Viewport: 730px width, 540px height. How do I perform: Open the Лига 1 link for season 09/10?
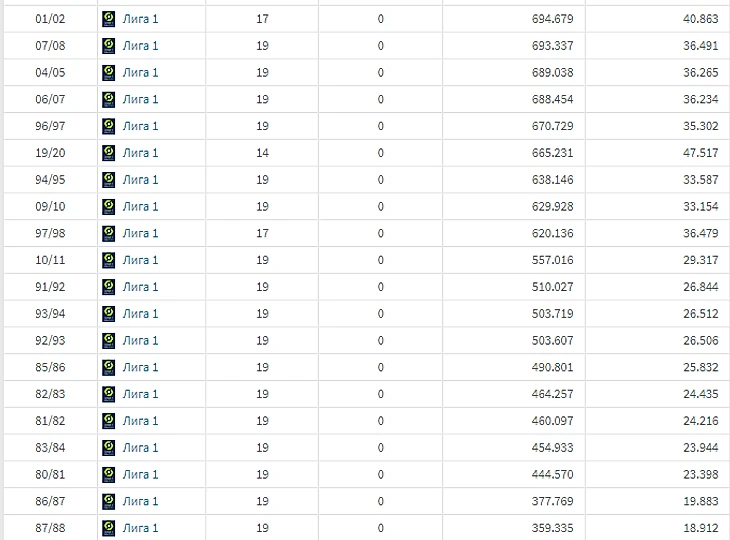tap(140, 206)
